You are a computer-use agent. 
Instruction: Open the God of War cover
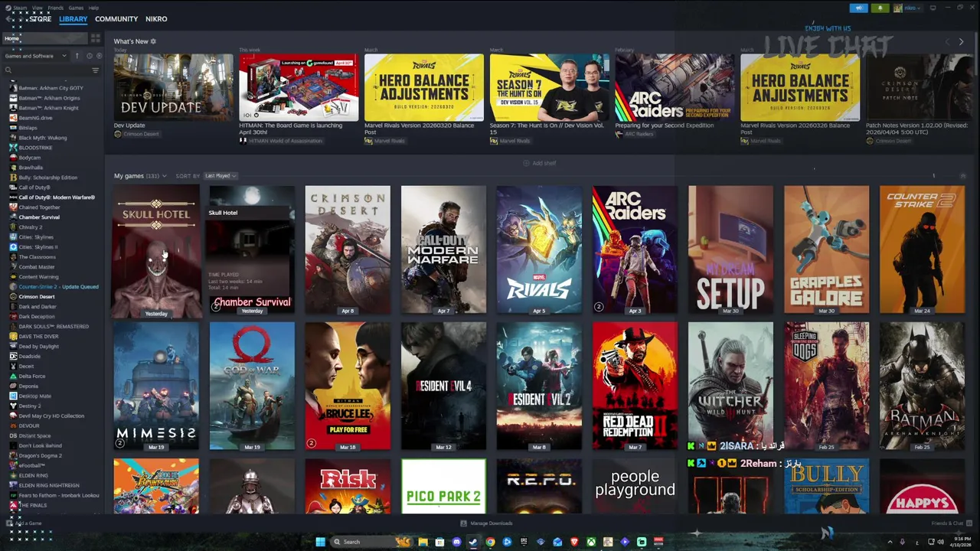252,386
